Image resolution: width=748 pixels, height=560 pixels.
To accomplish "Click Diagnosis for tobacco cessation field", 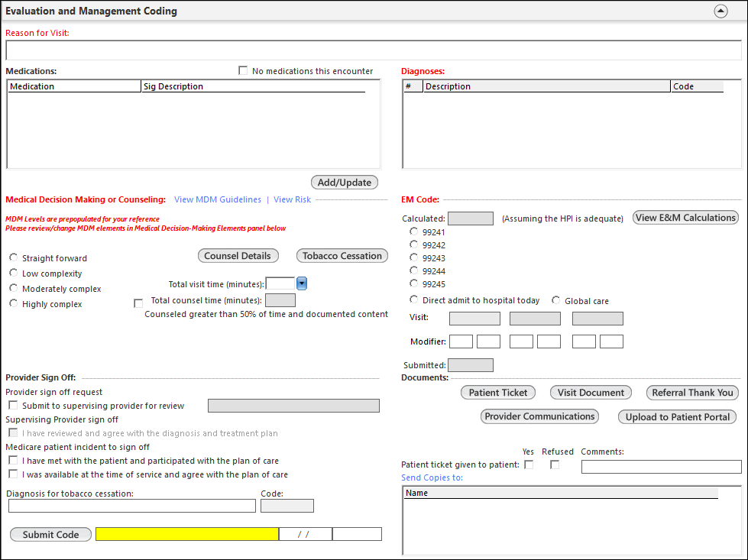I will click(x=132, y=506).
